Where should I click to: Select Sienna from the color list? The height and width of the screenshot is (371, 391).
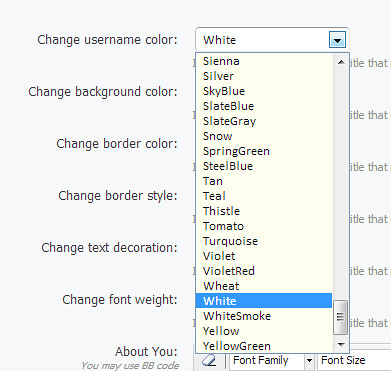[264, 61]
